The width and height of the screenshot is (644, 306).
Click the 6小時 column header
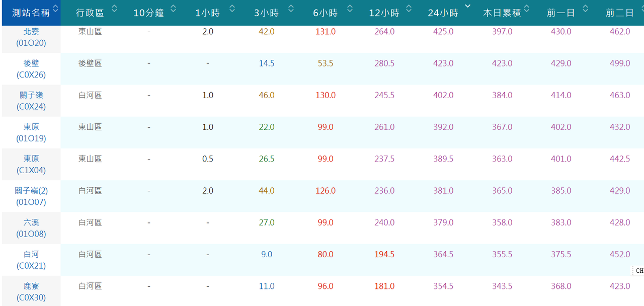(326, 13)
